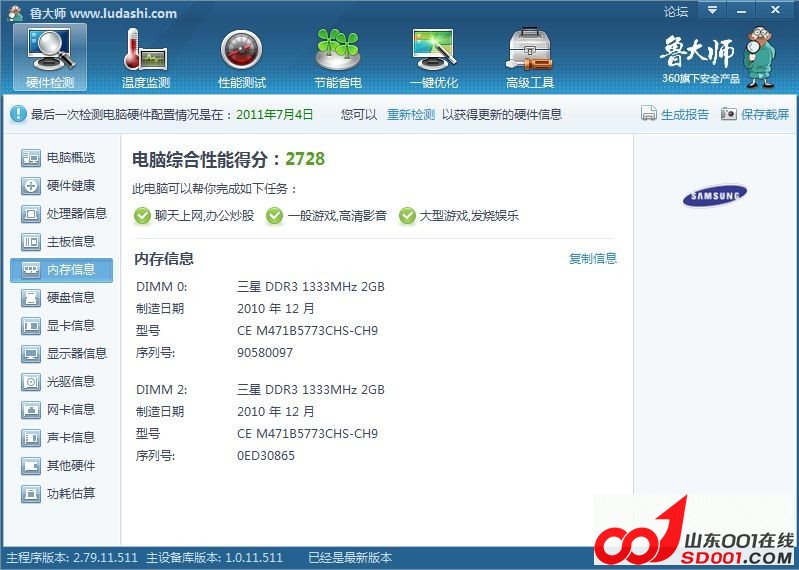Click DIMM 0 value 三星 DDR3 1333MHz 2GB
The image size is (799, 570).
pos(311,287)
